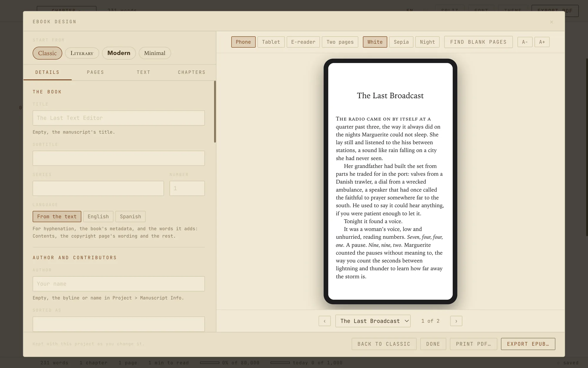588x368 pixels.
Task: Choose the White preview theme
Action: [375, 42]
